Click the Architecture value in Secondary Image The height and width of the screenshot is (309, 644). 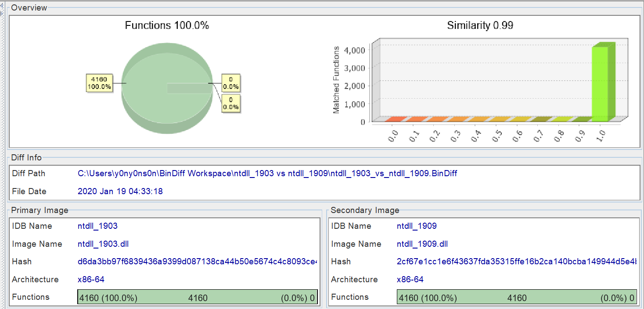coord(410,280)
